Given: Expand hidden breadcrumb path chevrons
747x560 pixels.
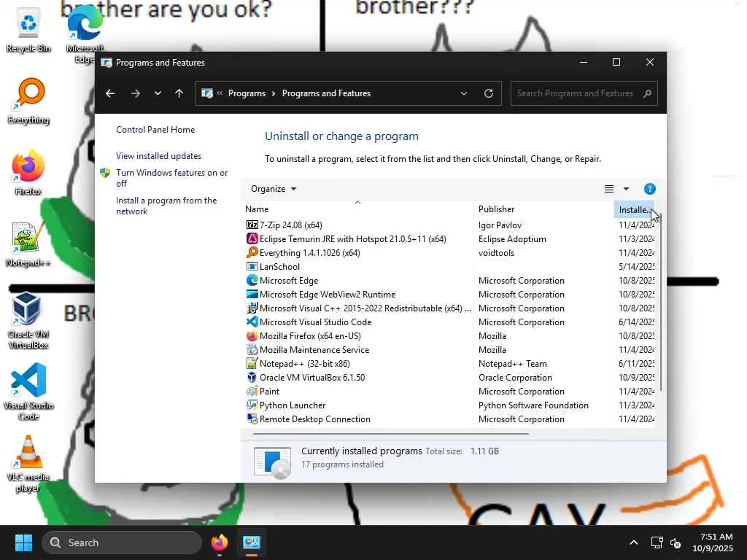Looking at the screenshot, I should click(220, 93).
